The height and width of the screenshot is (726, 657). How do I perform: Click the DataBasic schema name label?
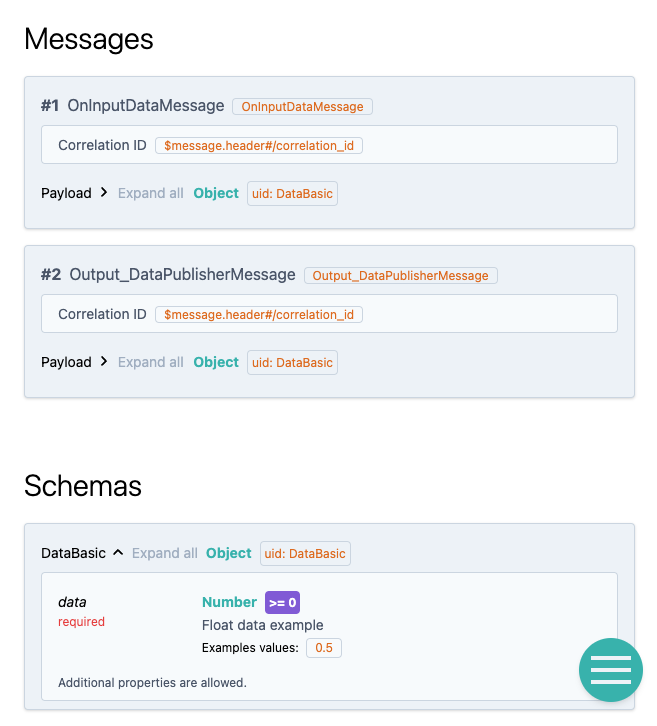tap(73, 553)
